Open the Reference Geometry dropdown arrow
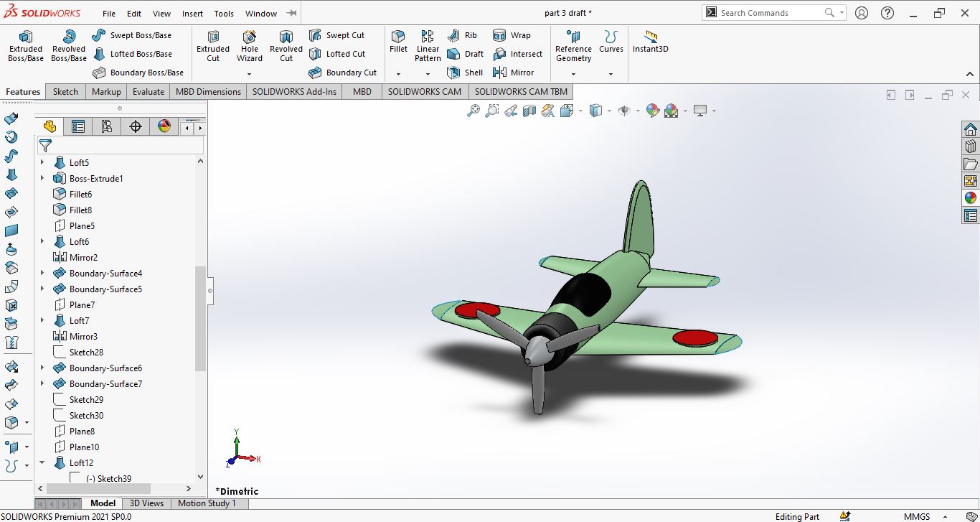 click(x=573, y=74)
